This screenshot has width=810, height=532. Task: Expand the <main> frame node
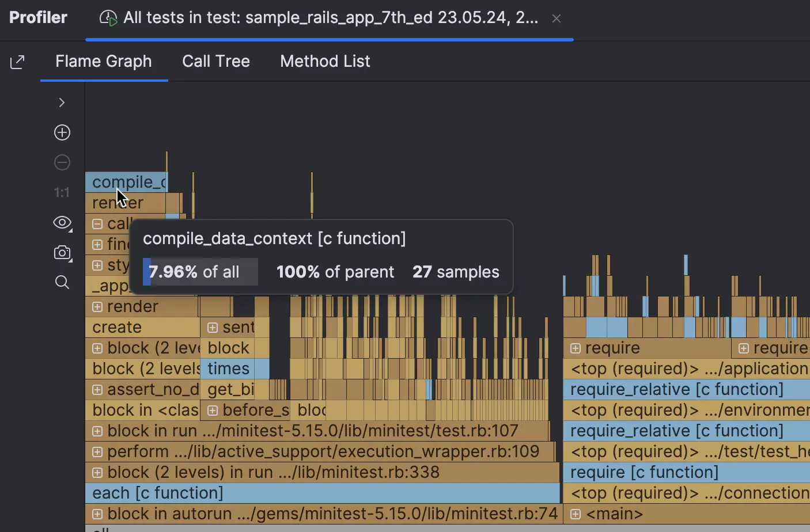[576, 514]
